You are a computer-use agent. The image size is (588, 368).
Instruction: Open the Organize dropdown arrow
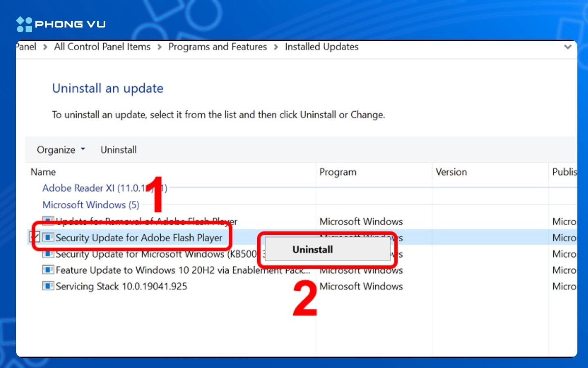(83, 150)
